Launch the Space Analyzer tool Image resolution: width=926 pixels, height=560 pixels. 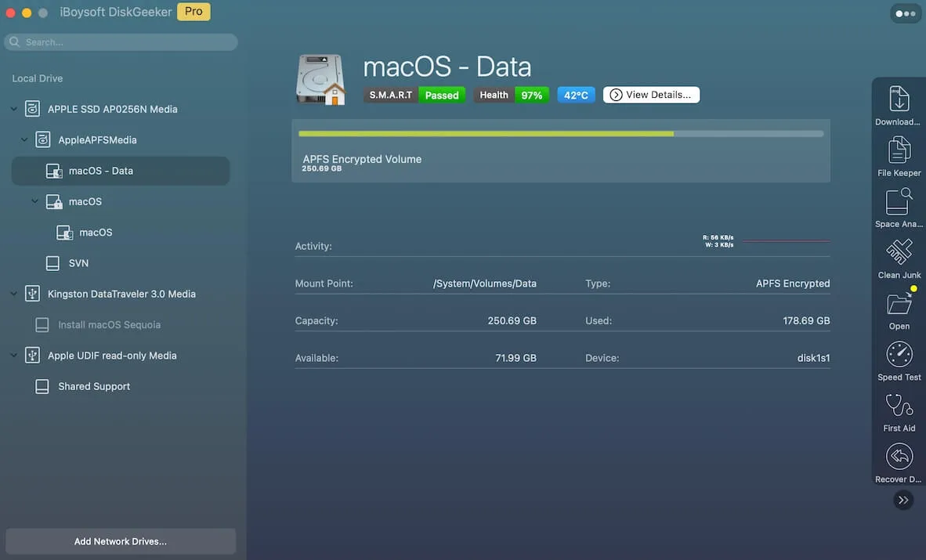coord(899,208)
